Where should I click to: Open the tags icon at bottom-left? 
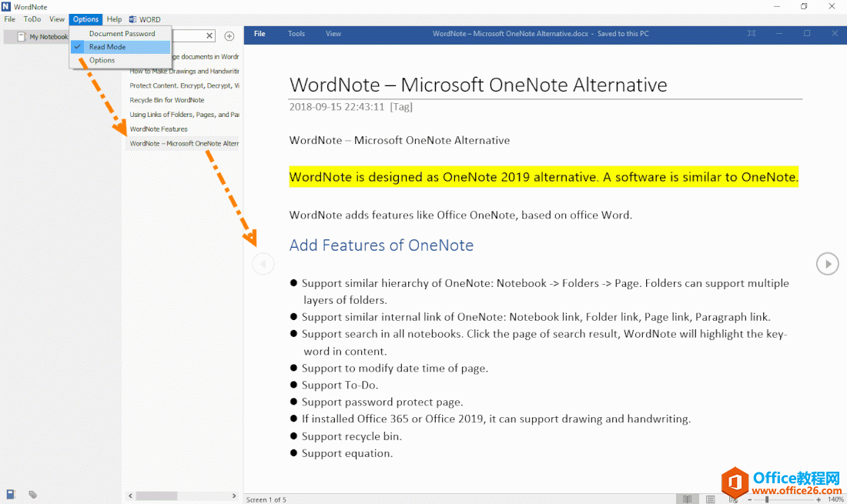click(33, 494)
